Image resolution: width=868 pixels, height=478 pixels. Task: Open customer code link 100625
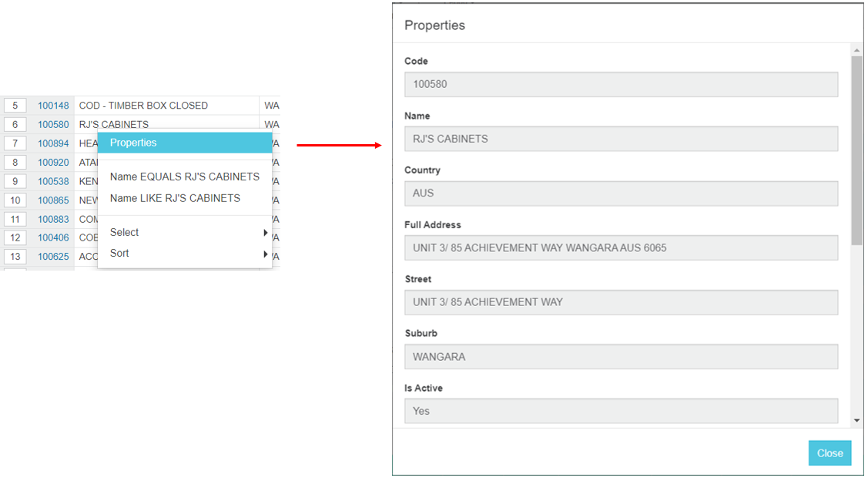53,256
